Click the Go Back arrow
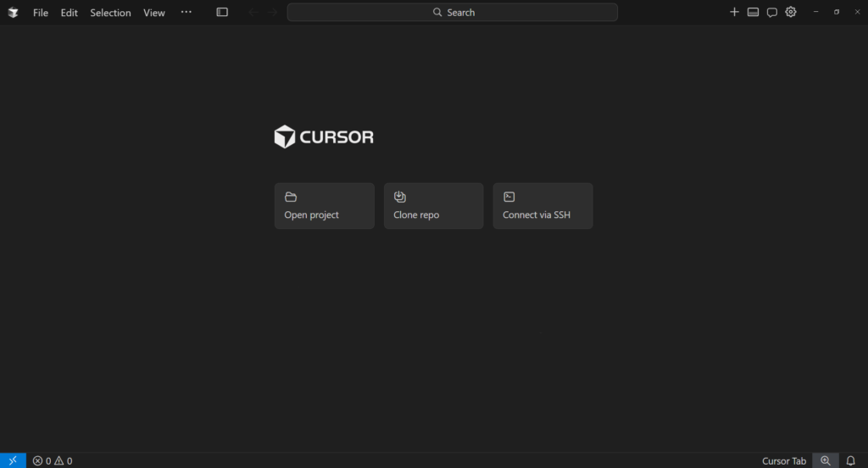Viewport: 868px width, 468px height. coord(253,12)
